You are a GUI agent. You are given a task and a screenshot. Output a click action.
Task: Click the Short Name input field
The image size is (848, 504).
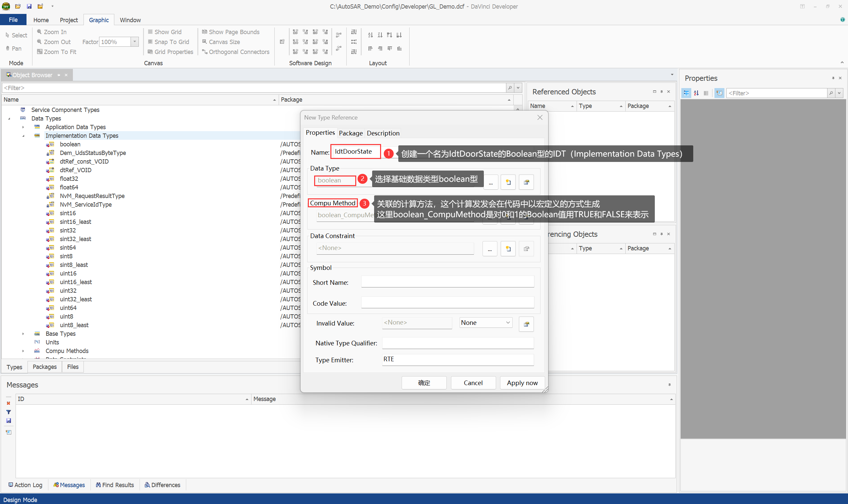447,282
